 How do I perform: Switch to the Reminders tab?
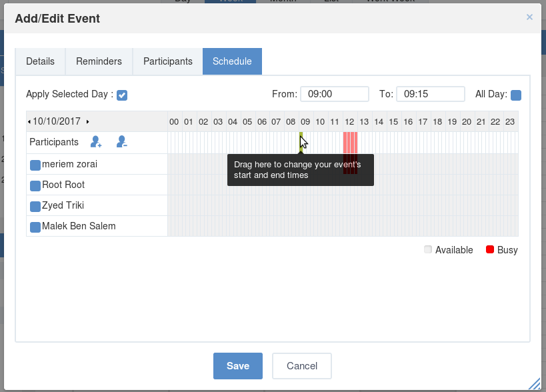coord(99,61)
